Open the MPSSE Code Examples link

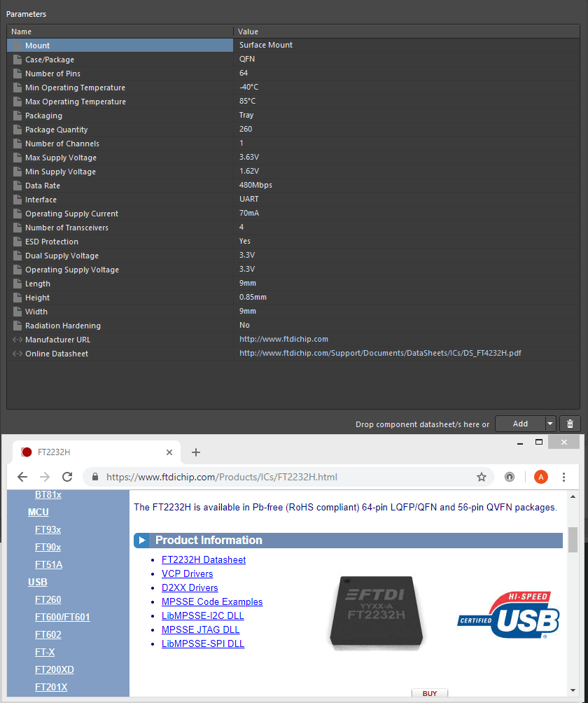pos(212,601)
